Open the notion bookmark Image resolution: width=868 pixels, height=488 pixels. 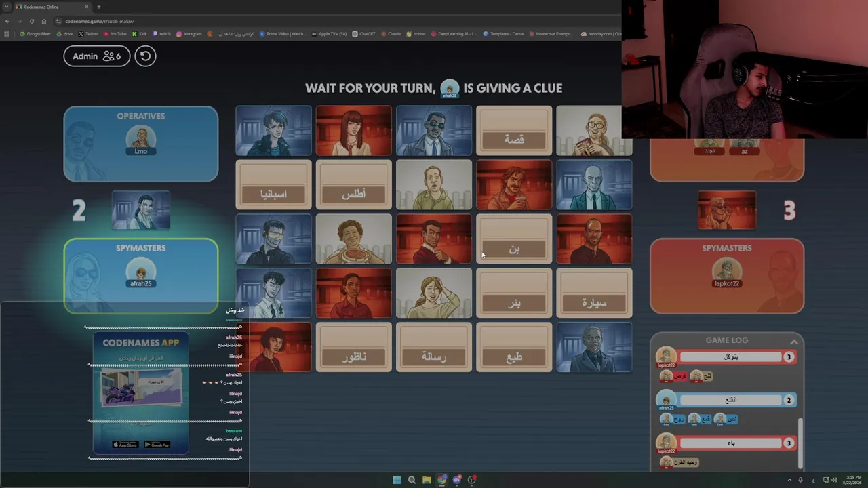416,34
